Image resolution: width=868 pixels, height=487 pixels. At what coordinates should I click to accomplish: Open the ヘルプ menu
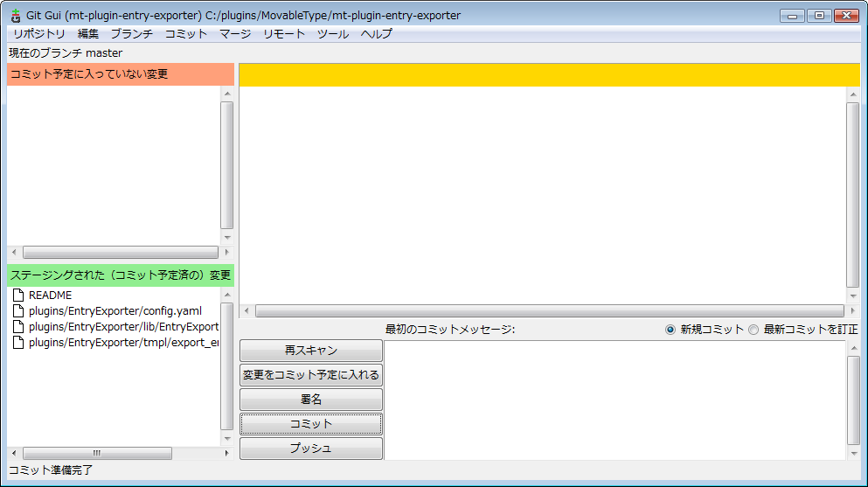pyautogui.click(x=377, y=34)
